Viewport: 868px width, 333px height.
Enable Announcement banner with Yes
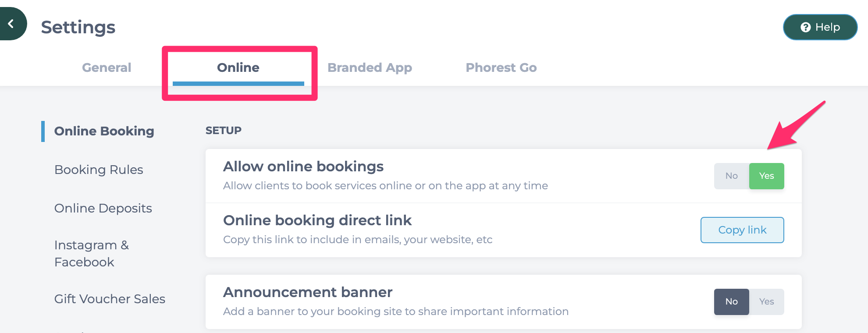(766, 301)
